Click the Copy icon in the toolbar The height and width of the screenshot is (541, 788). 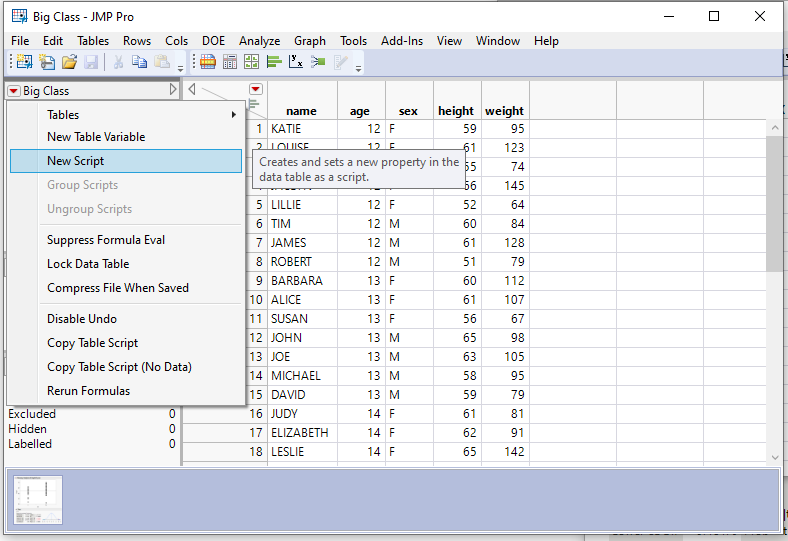tap(139, 62)
